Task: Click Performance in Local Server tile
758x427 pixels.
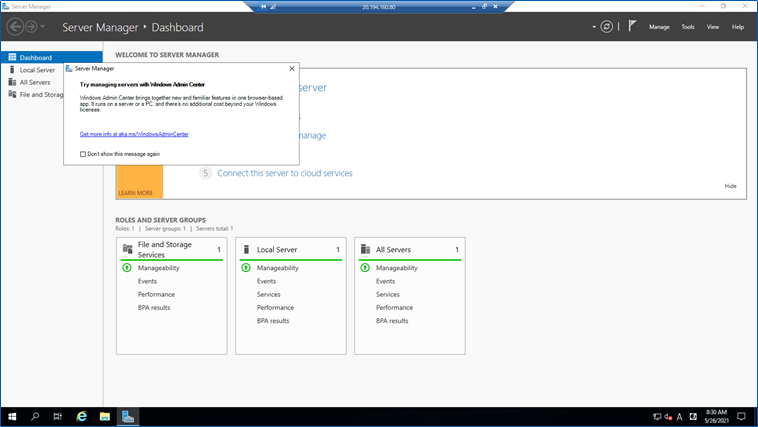Action: click(275, 308)
